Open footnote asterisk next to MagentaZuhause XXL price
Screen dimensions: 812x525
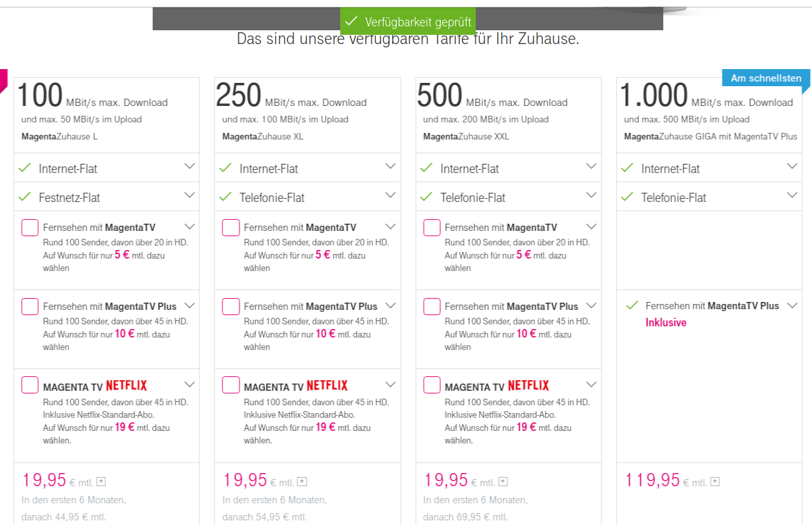coord(503,482)
